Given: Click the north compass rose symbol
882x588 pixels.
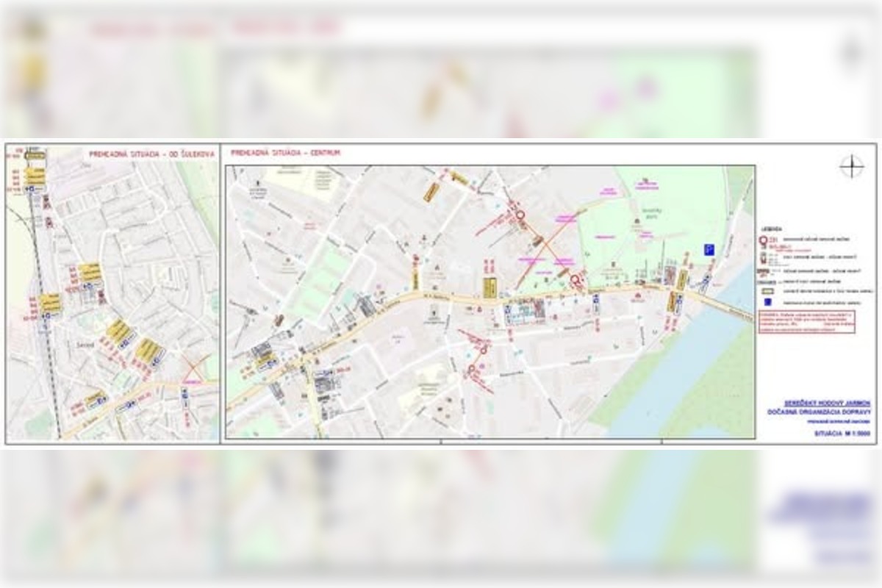Looking at the screenshot, I should [x=851, y=166].
